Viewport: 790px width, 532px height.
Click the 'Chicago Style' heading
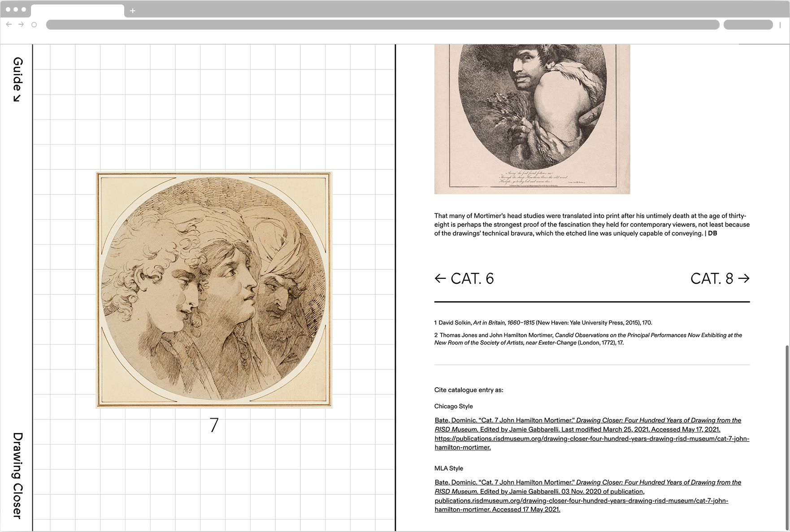(x=453, y=407)
